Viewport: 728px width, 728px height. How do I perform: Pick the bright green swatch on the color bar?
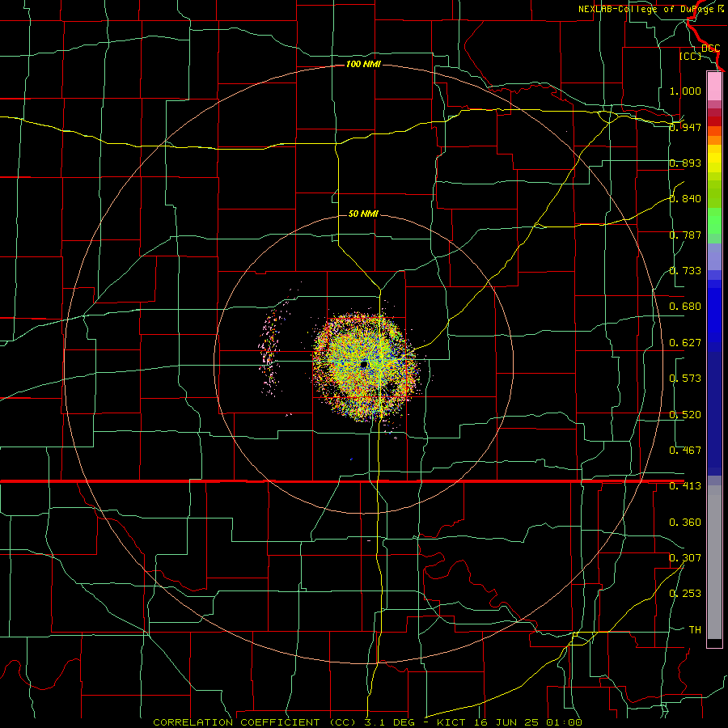pyautogui.click(x=714, y=221)
